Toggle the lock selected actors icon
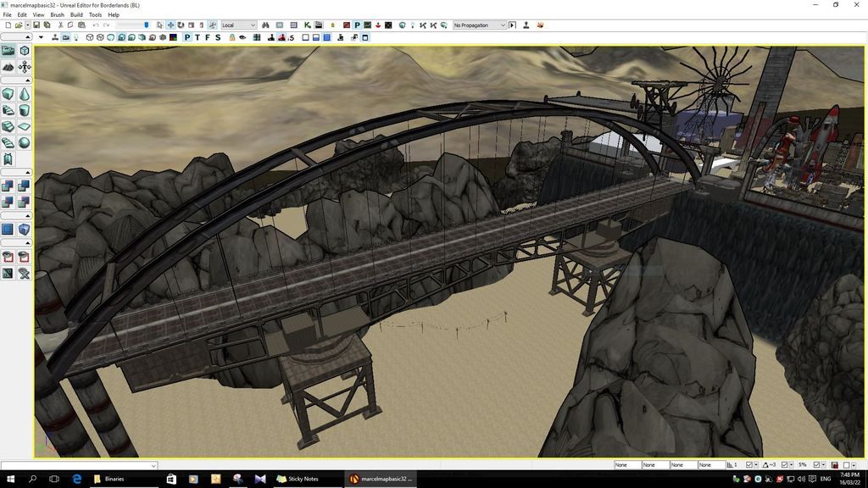The width and height of the screenshot is (868, 488). point(231,37)
